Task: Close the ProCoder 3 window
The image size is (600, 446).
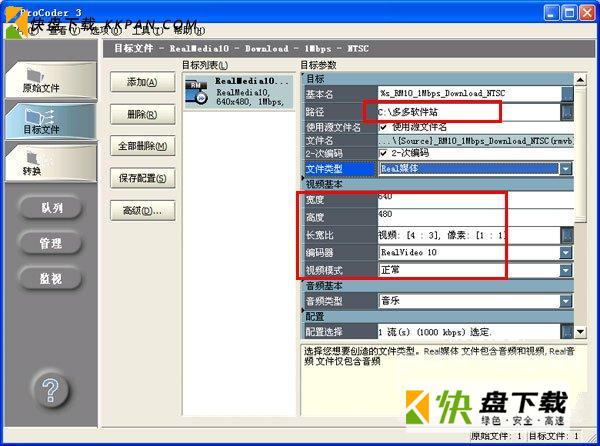Action: 587,13
